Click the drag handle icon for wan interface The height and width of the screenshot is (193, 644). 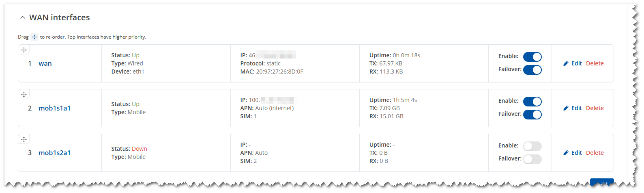[x=24, y=50]
